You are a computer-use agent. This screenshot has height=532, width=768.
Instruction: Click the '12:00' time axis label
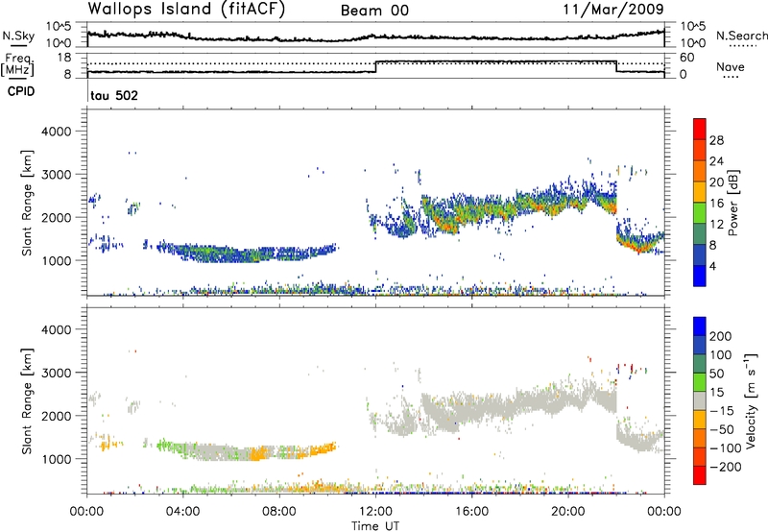[x=375, y=512]
